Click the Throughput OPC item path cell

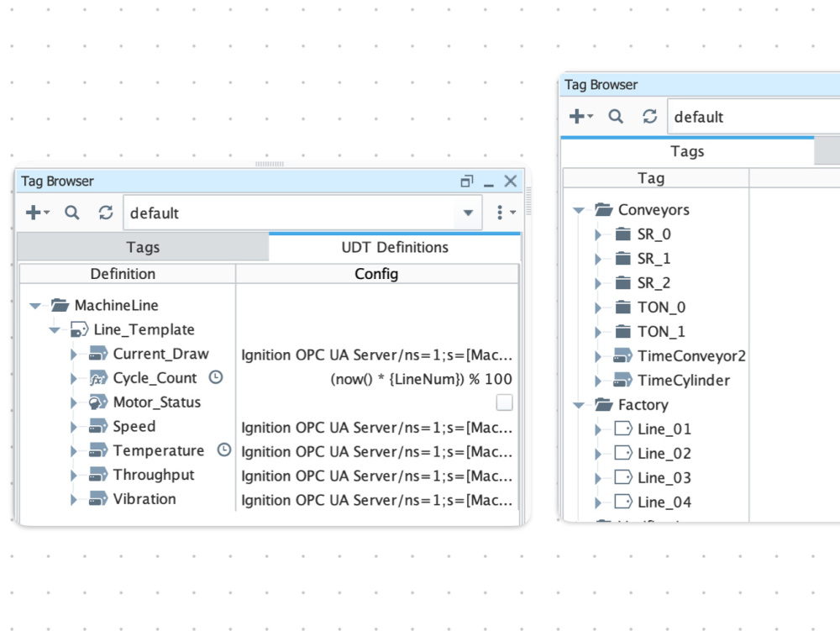click(x=376, y=476)
